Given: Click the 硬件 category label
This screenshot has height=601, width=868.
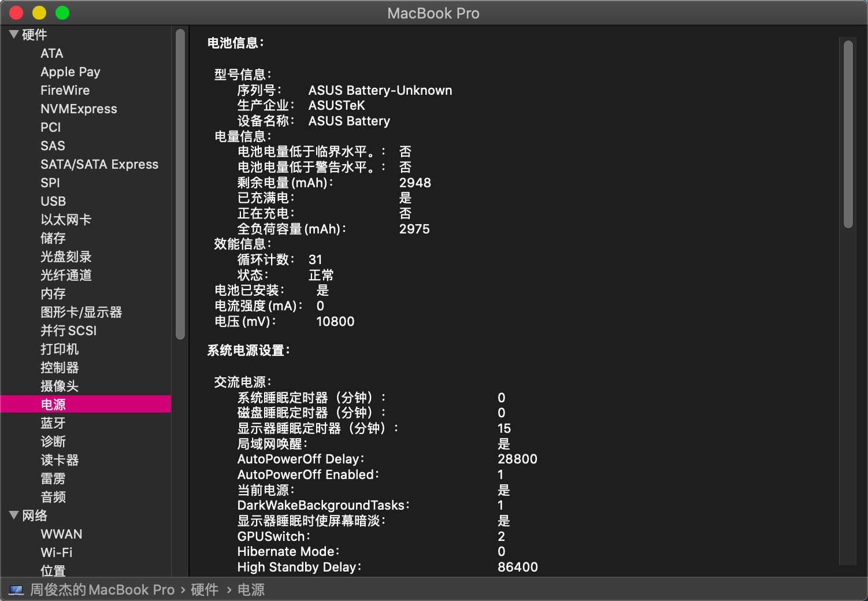Looking at the screenshot, I should pyautogui.click(x=35, y=35).
